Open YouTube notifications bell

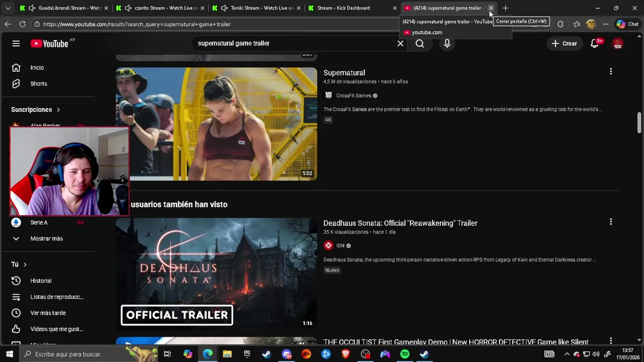(x=595, y=44)
